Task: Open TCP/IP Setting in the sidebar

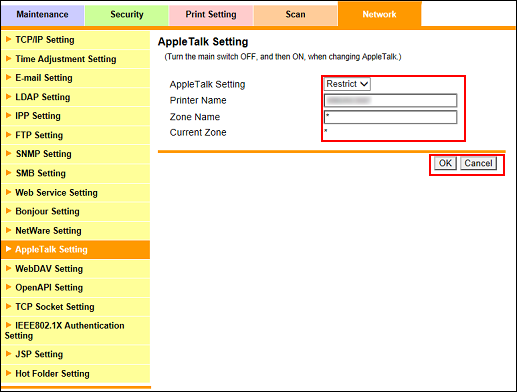Action: tap(75, 40)
